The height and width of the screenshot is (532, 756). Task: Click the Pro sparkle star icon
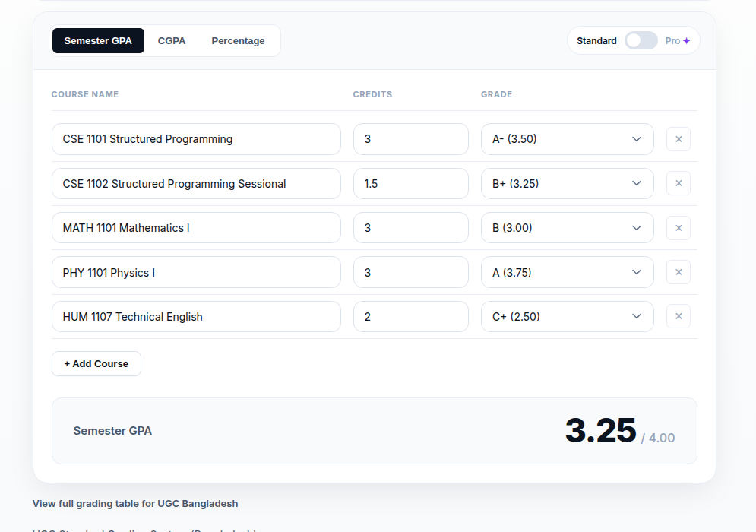point(687,41)
